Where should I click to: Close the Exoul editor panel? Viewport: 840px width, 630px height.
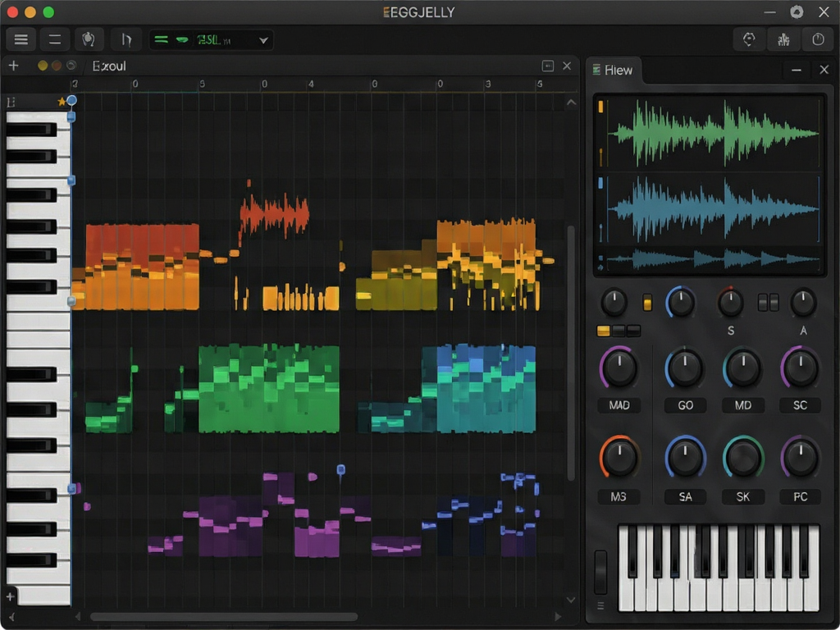coord(567,66)
